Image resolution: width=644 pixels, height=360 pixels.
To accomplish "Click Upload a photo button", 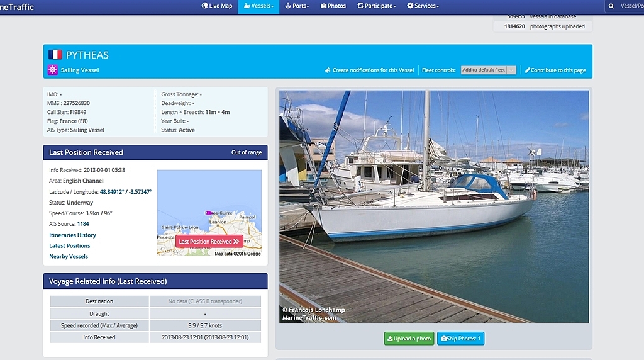I will click(x=409, y=339).
